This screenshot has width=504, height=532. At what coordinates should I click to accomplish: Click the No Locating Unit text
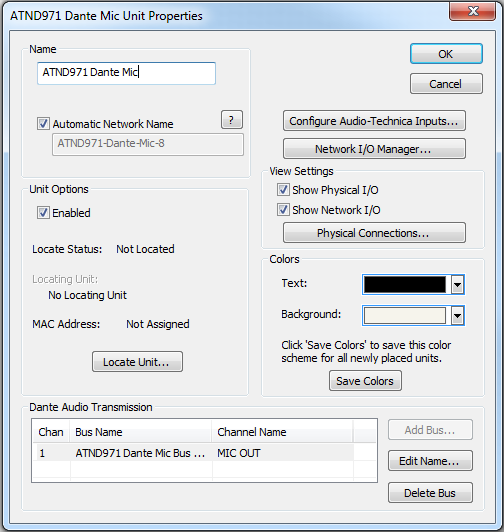point(87,295)
